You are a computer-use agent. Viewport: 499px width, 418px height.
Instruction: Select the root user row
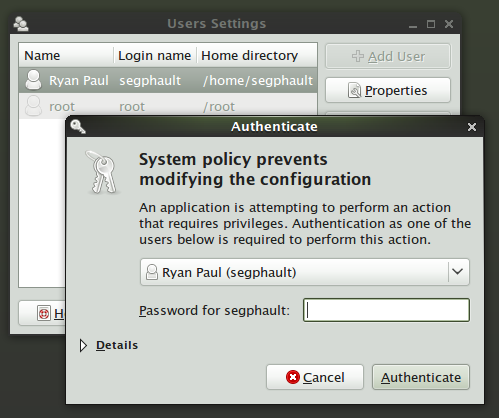click(x=168, y=106)
